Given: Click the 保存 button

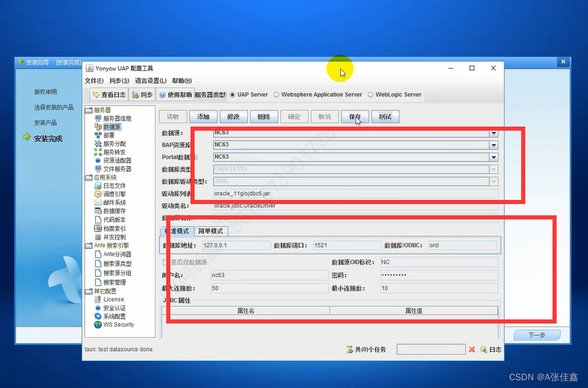Looking at the screenshot, I should (355, 117).
